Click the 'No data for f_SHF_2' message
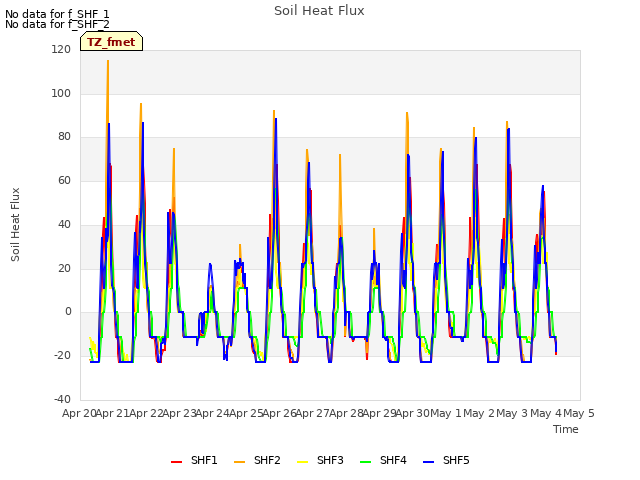Image resolution: width=640 pixels, height=480 pixels. (57, 24)
